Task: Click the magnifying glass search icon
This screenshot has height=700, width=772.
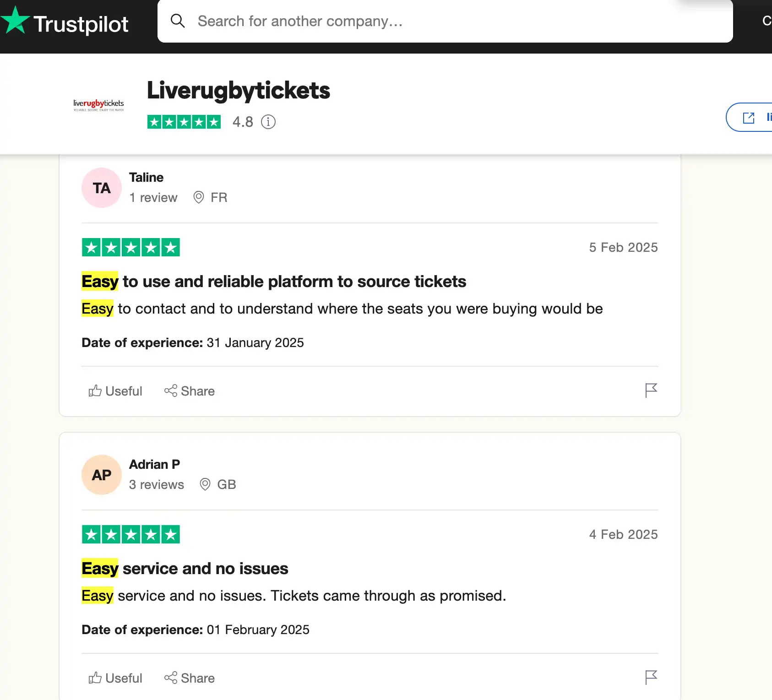Action: click(x=178, y=21)
